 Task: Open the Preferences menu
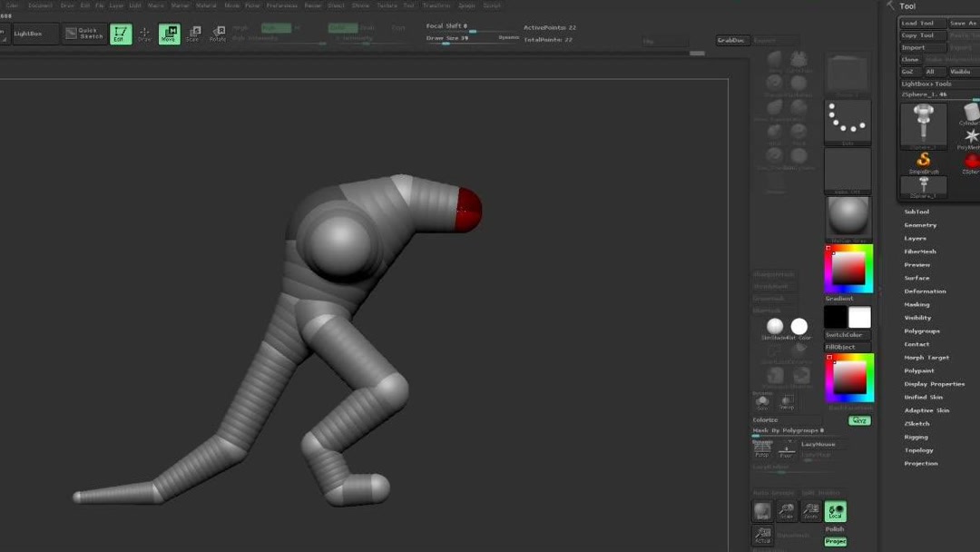click(281, 5)
